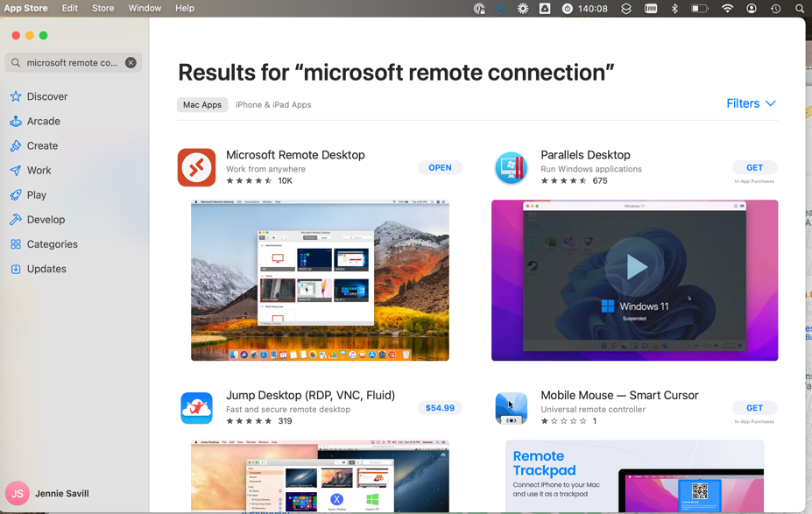Open the Store menu
The height and width of the screenshot is (514, 812).
click(103, 8)
